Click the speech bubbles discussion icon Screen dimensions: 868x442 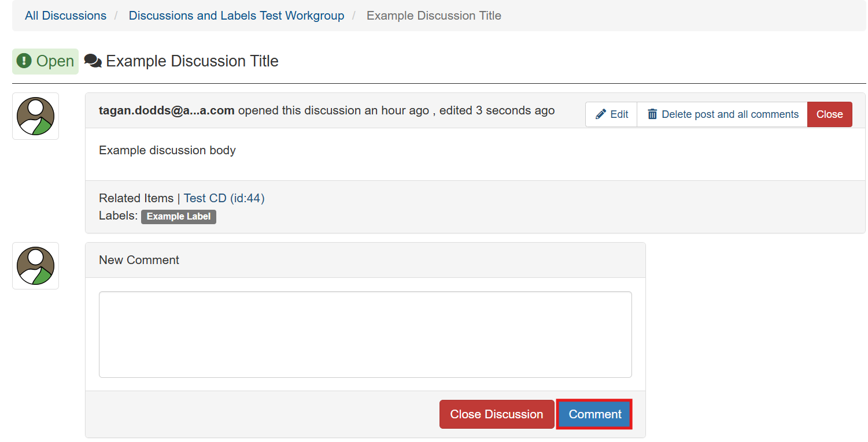pyautogui.click(x=93, y=61)
